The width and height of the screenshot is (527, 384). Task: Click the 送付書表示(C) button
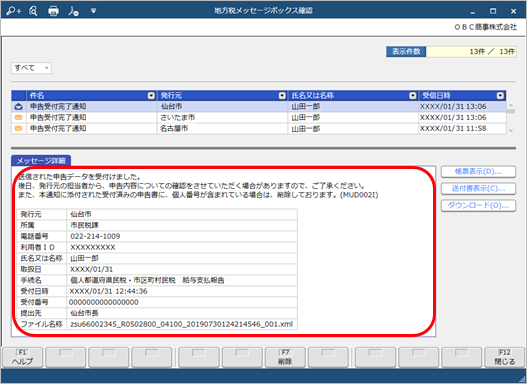coord(478,188)
